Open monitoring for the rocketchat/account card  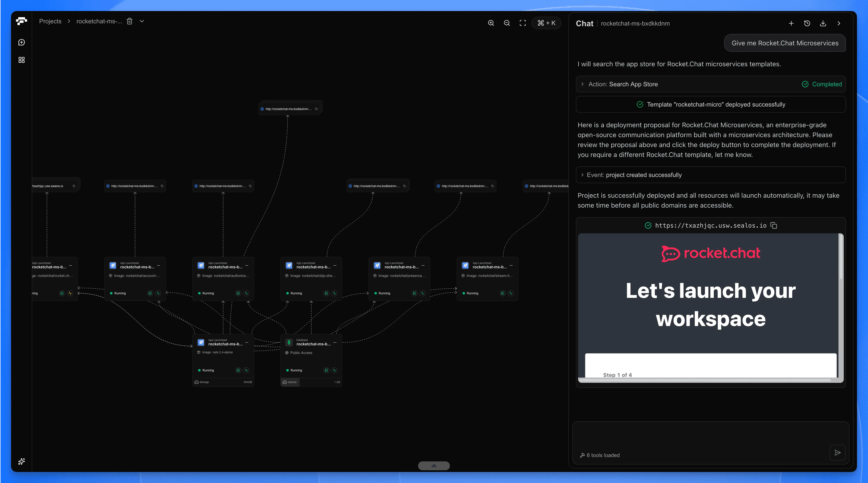click(158, 293)
